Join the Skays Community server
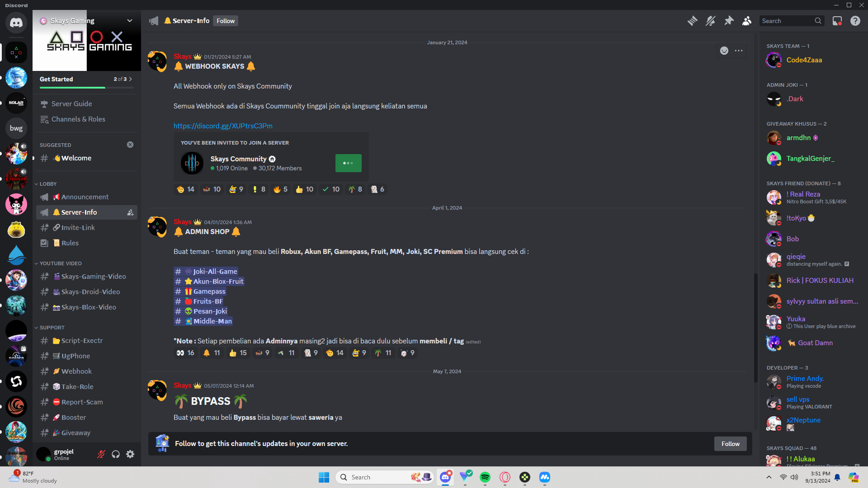 coord(349,163)
